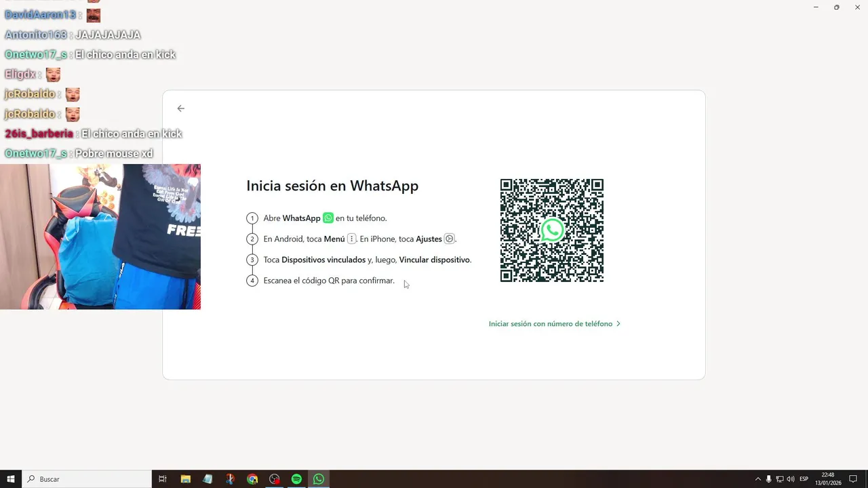The image size is (868, 488).
Task: Open 'Iniciar sesión con número de teléfono' link
Action: pos(555,324)
